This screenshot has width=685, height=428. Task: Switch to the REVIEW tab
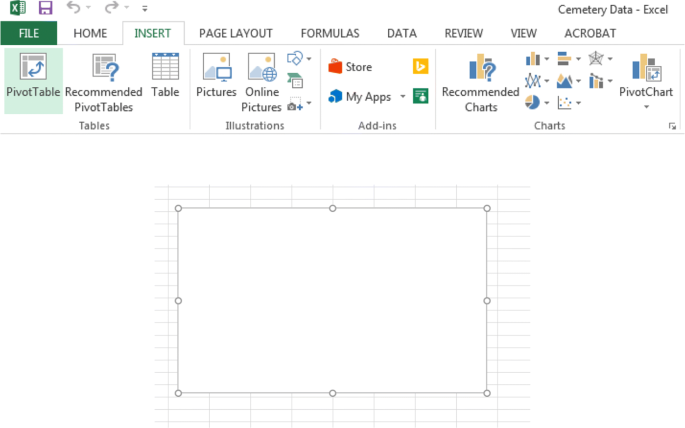click(x=464, y=33)
